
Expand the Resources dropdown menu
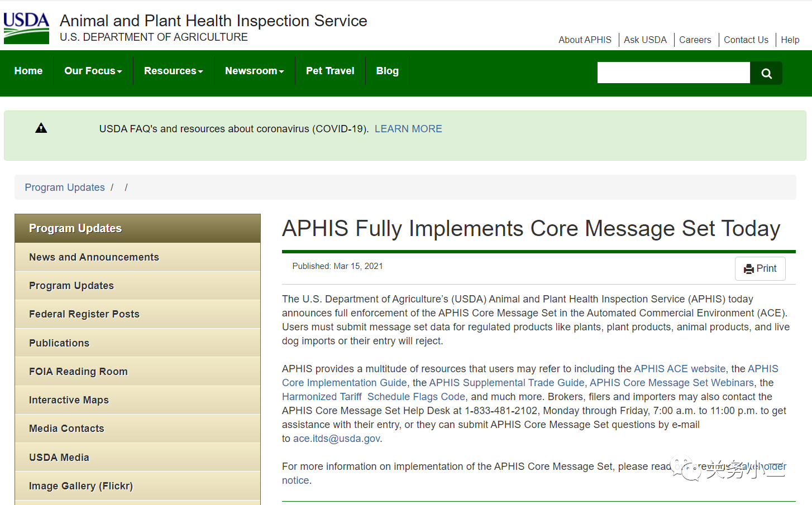pos(174,71)
